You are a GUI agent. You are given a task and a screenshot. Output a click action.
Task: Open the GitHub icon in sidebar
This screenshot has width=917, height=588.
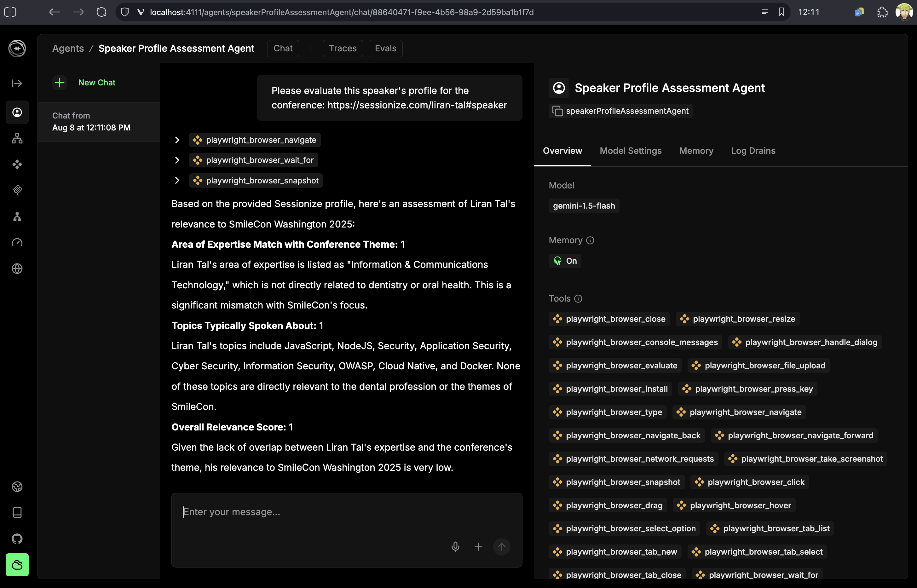point(17,539)
